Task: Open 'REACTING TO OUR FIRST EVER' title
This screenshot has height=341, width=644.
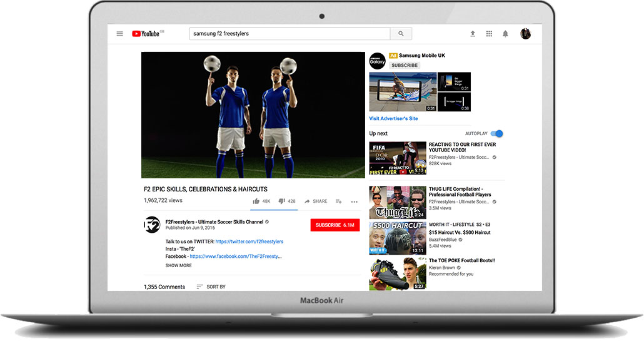Action: point(462,147)
